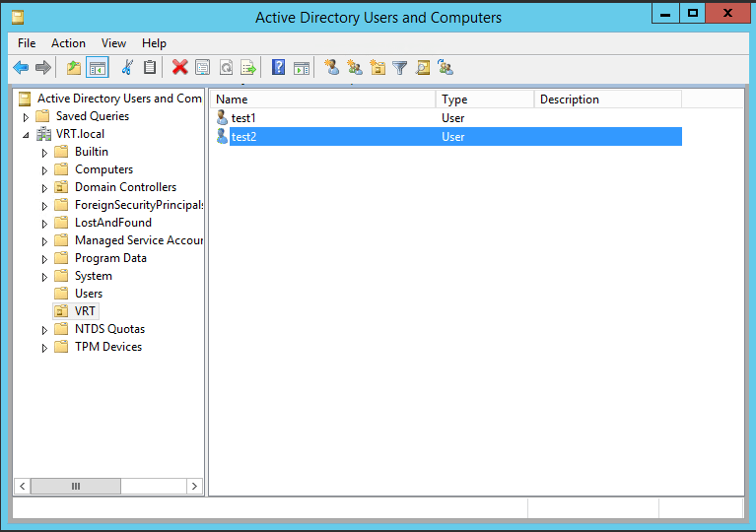Toggle Show/Hide Action Pane icon
Screen dimensions: 756x532
click(x=302, y=68)
